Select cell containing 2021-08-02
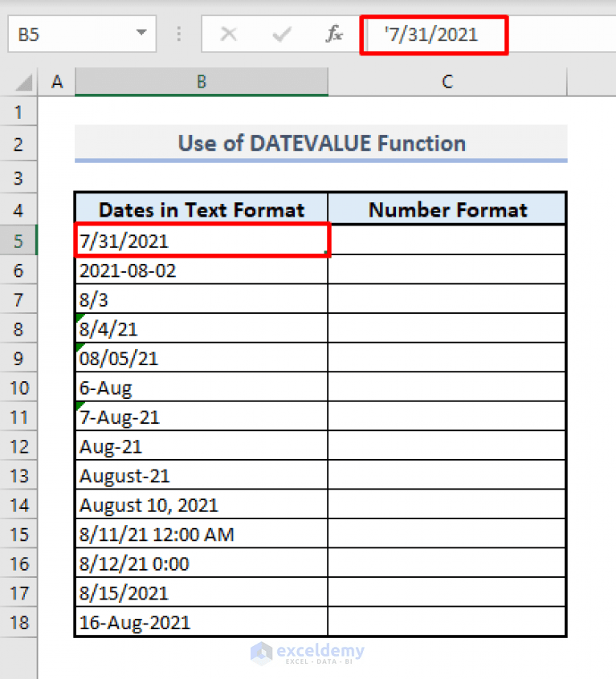This screenshot has width=616, height=679. click(202, 270)
